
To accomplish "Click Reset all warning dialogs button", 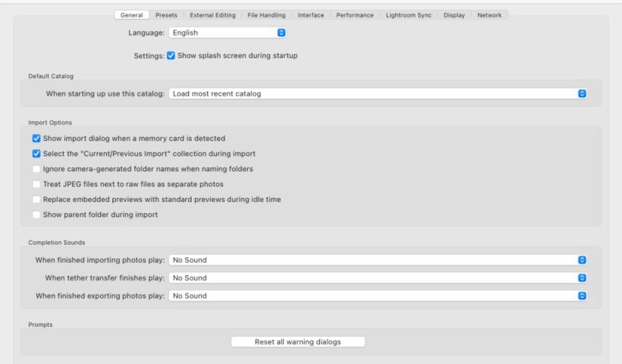I will pyautogui.click(x=297, y=342).
